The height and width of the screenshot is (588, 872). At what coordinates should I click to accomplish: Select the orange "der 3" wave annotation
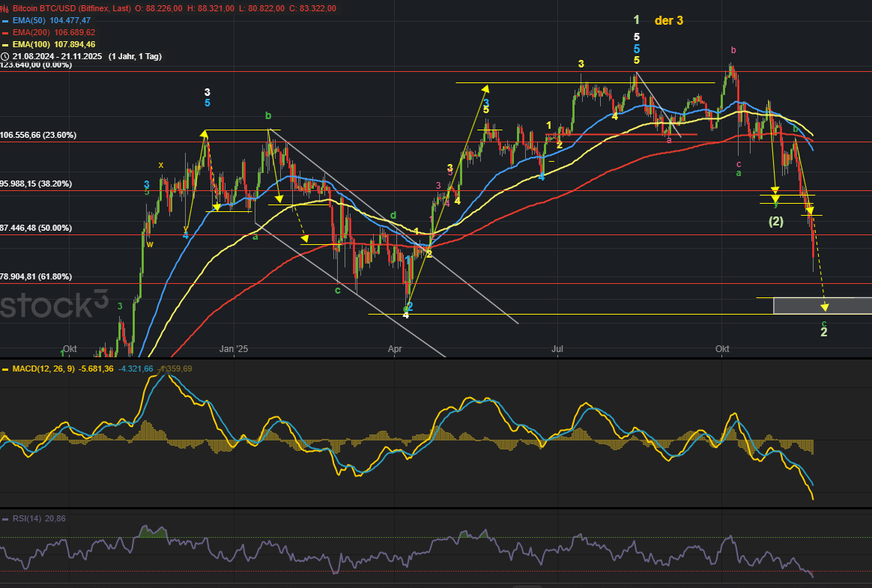point(668,21)
